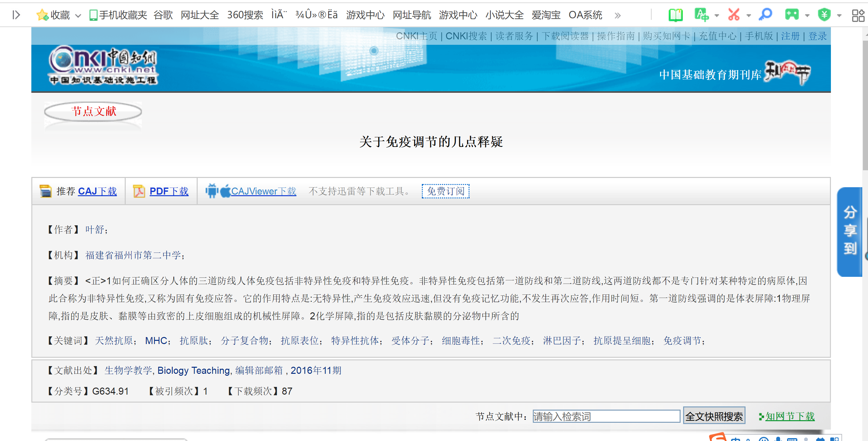Open 知网节下载 link
Image resolution: width=868 pixels, height=441 pixels.
[x=790, y=416]
